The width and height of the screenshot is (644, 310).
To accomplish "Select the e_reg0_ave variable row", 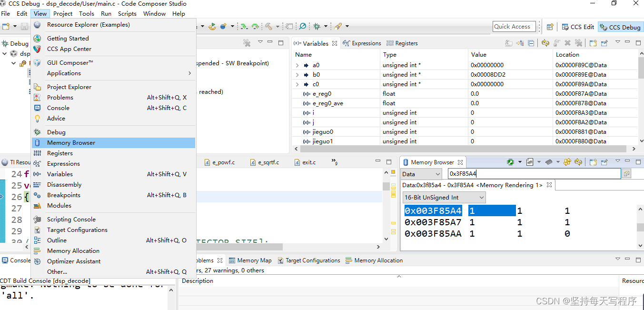I will click(x=465, y=103).
